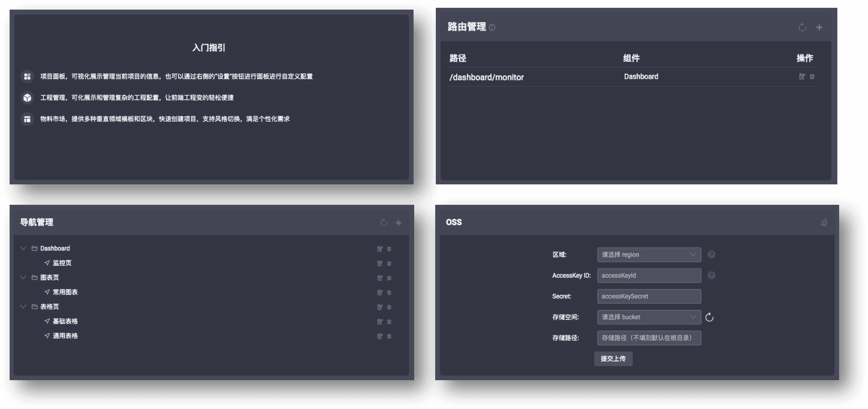Click the 导航管理 panel title
Image resolution: width=868 pixels, height=409 pixels.
36,222
